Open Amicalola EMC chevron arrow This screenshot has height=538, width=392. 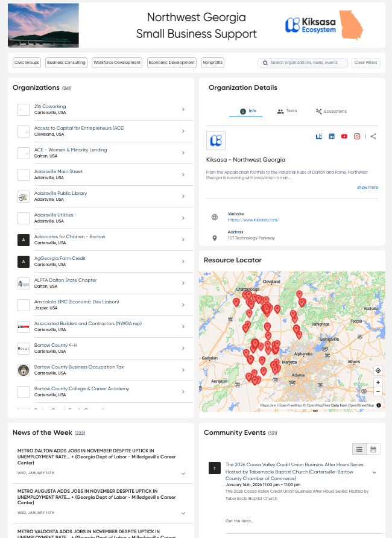(x=183, y=305)
